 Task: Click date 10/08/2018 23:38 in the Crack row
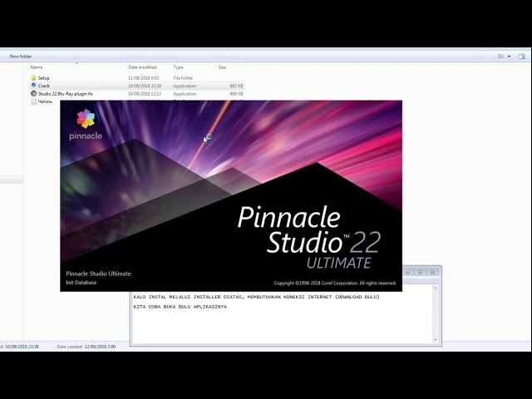pyautogui.click(x=145, y=86)
